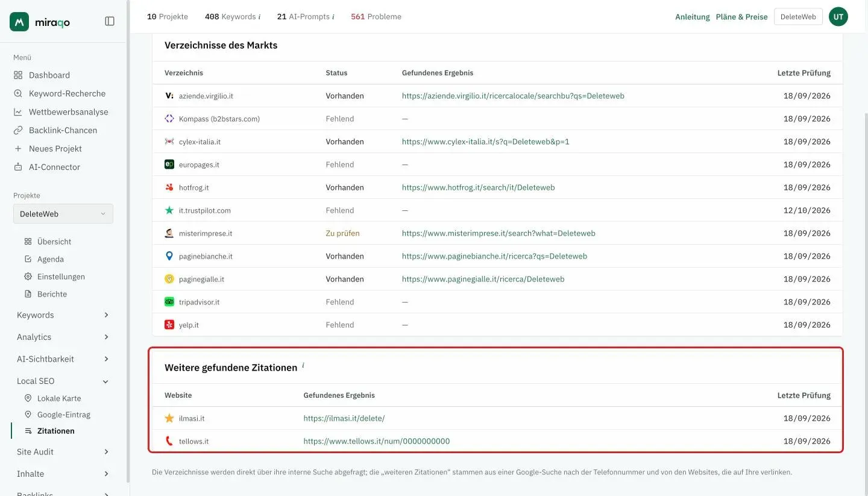
Task: Expand the Inhalte sidebar section
Action: click(x=63, y=474)
